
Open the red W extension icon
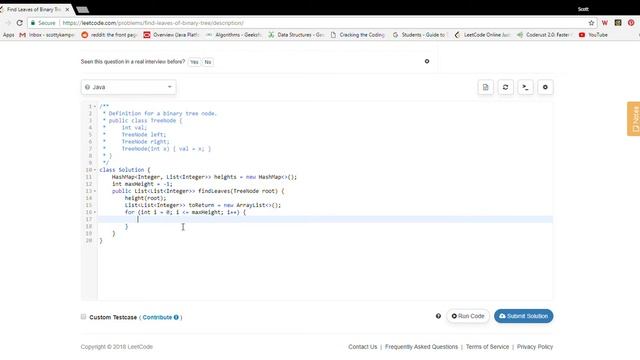[x=605, y=23]
